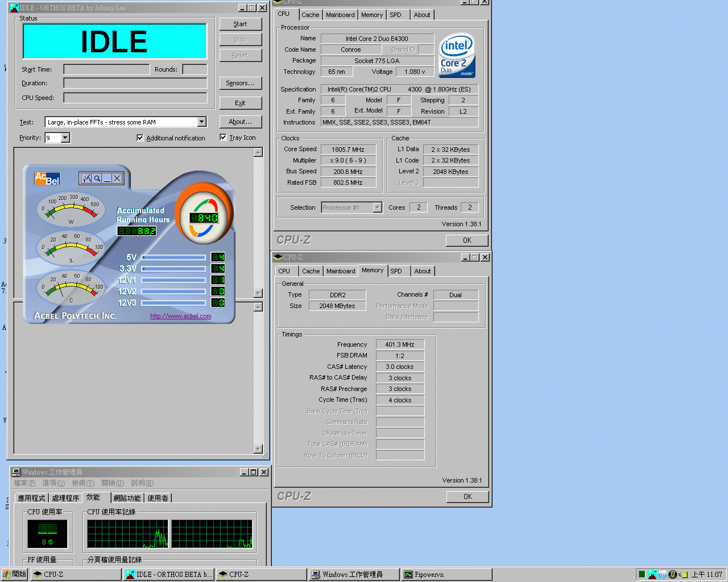Open Processor #1 selection dropdown
The height and width of the screenshot is (582, 728).
[x=377, y=207]
